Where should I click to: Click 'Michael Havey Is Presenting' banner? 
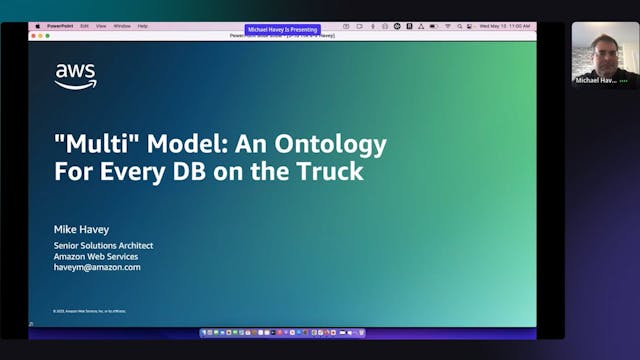(282, 30)
